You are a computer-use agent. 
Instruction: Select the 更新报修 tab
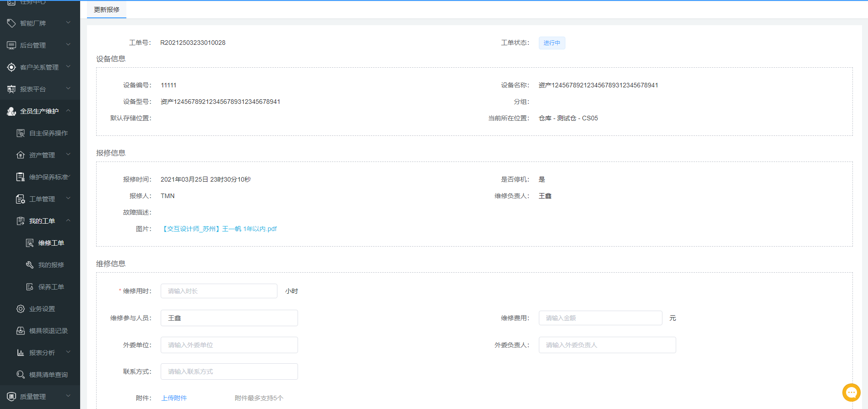107,10
